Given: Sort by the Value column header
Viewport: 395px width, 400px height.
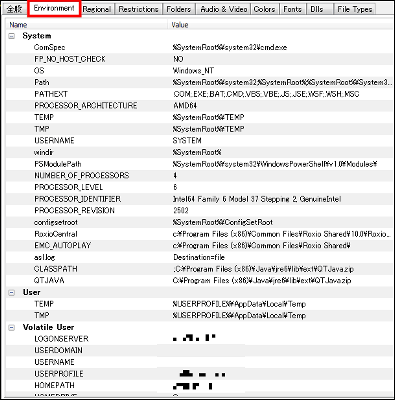Looking at the screenshot, I should [x=281, y=25].
